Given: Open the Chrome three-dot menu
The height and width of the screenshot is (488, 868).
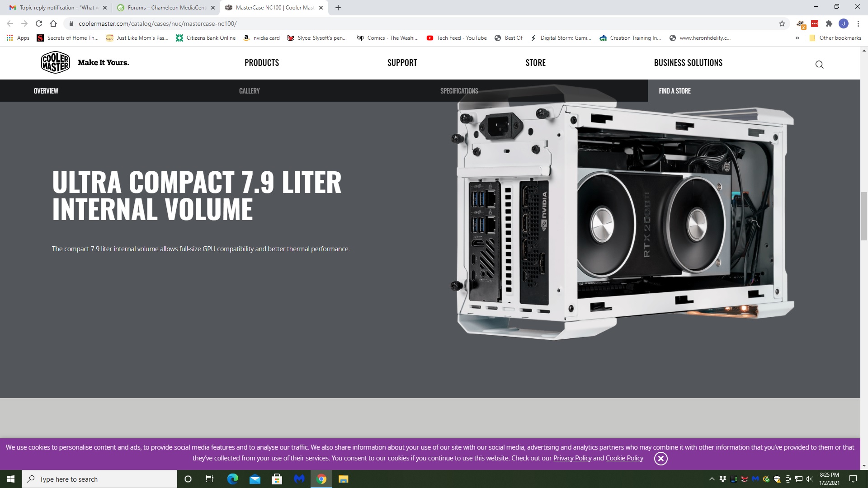Looking at the screenshot, I should click(x=858, y=23).
